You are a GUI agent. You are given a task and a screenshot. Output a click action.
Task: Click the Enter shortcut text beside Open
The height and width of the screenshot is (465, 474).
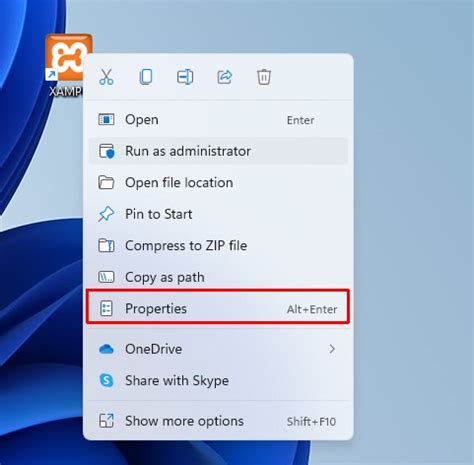pyautogui.click(x=301, y=120)
